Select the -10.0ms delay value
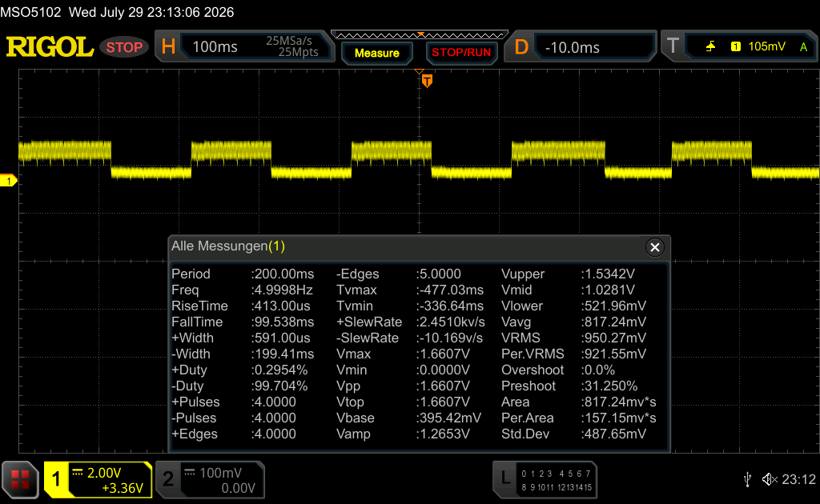The width and height of the screenshot is (820, 504). 572,47
